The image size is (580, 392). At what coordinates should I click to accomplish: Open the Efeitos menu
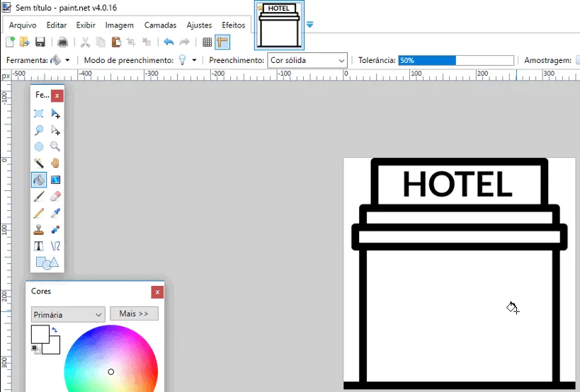click(234, 25)
